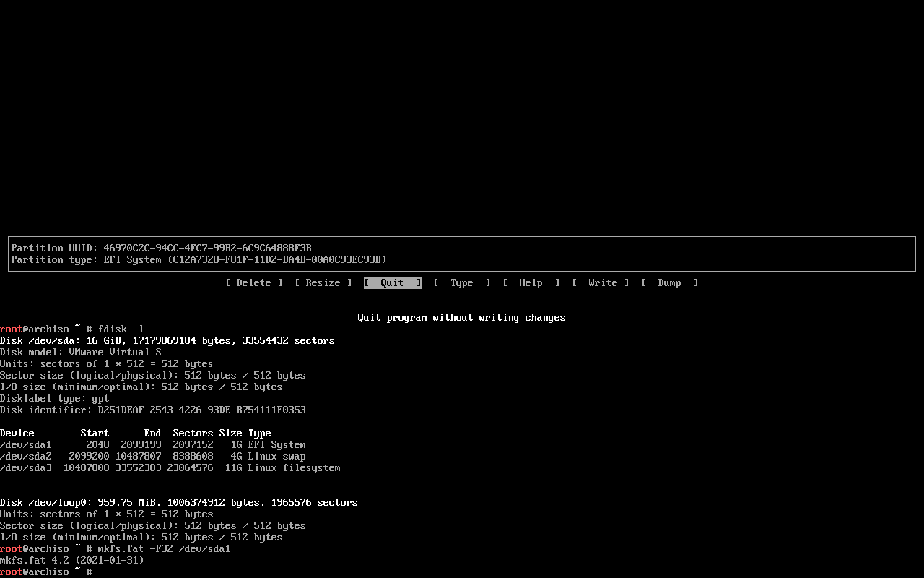Click the Disk identifier line
Screen dimensions: 924x578
(153, 410)
